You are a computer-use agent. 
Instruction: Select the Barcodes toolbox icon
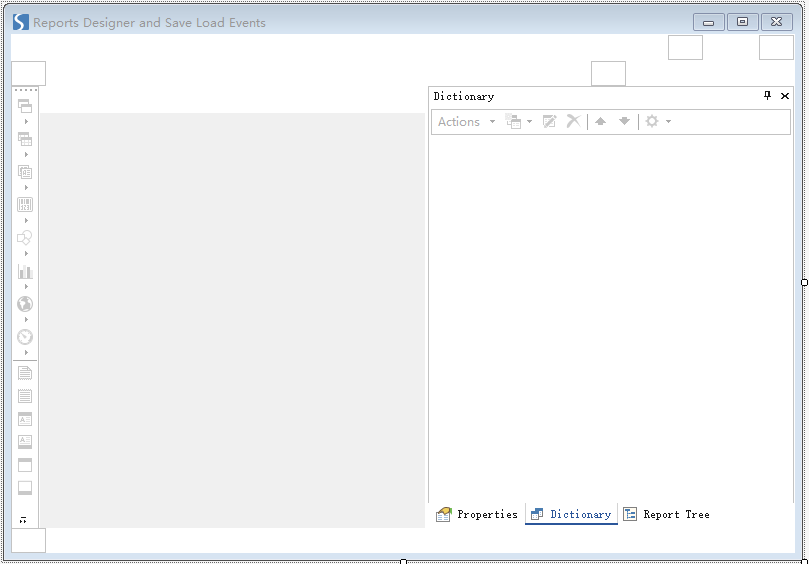coord(25,205)
